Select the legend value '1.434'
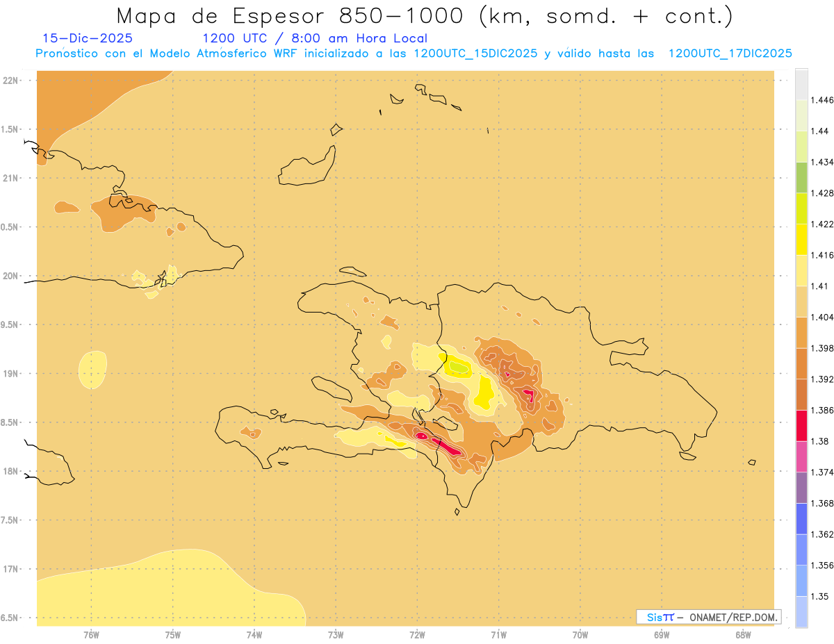The image size is (834, 644). coord(821,162)
